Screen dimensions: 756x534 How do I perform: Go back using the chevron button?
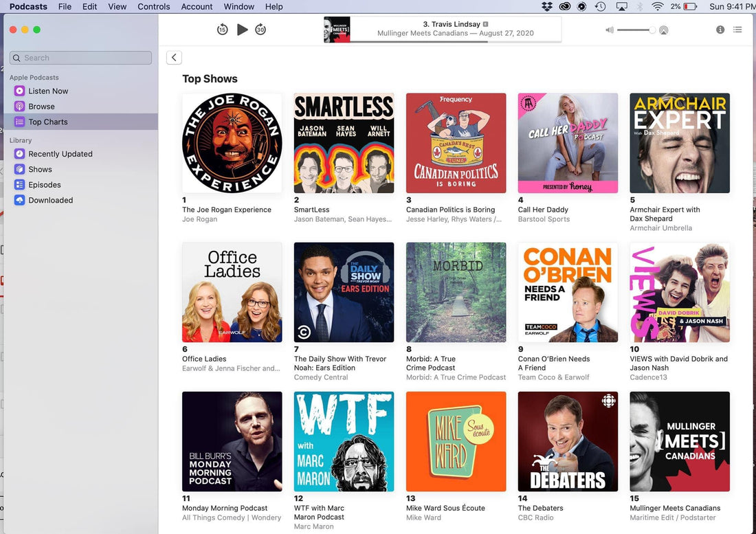pos(174,58)
